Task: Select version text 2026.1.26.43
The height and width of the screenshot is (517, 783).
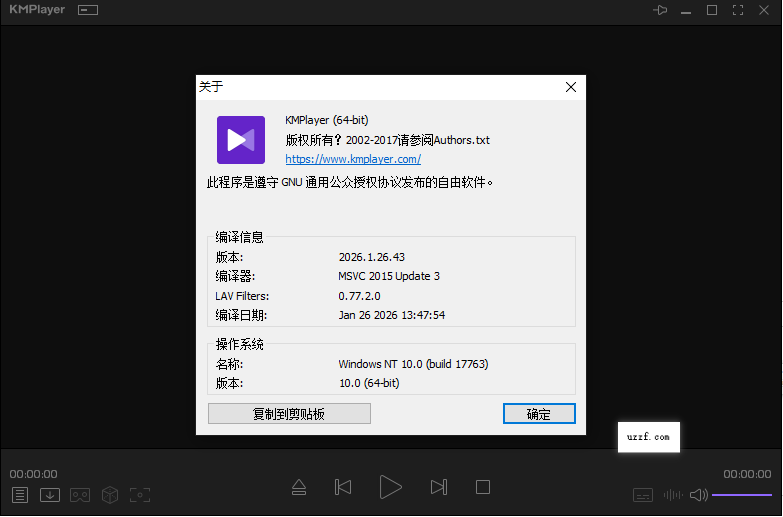Action: [x=372, y=257]
